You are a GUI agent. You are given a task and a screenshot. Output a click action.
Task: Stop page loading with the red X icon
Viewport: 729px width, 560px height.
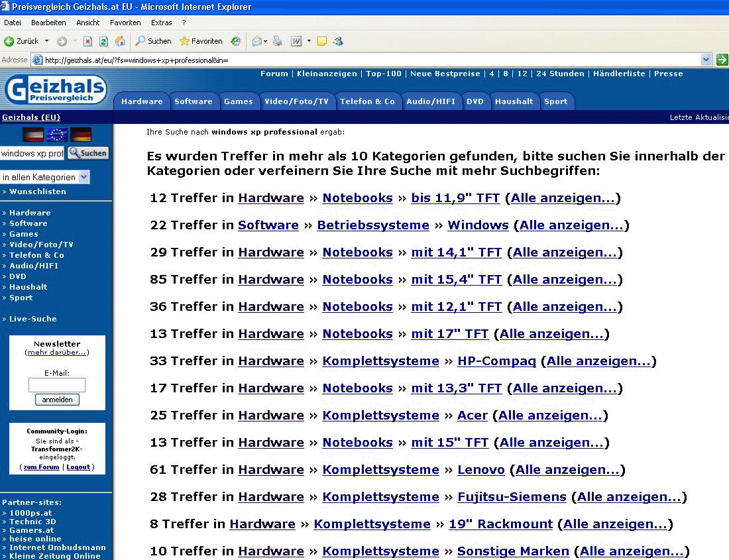click(87, 41)
